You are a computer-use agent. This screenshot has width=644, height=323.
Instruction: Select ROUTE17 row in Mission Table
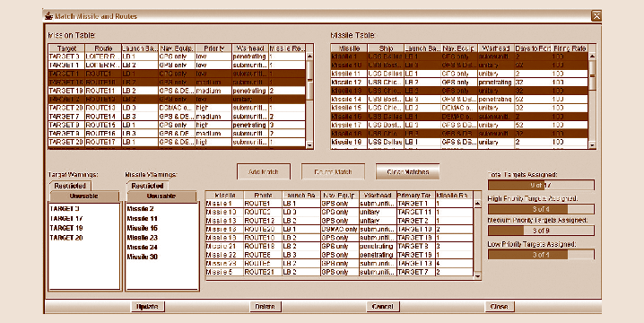pos(177,142)
